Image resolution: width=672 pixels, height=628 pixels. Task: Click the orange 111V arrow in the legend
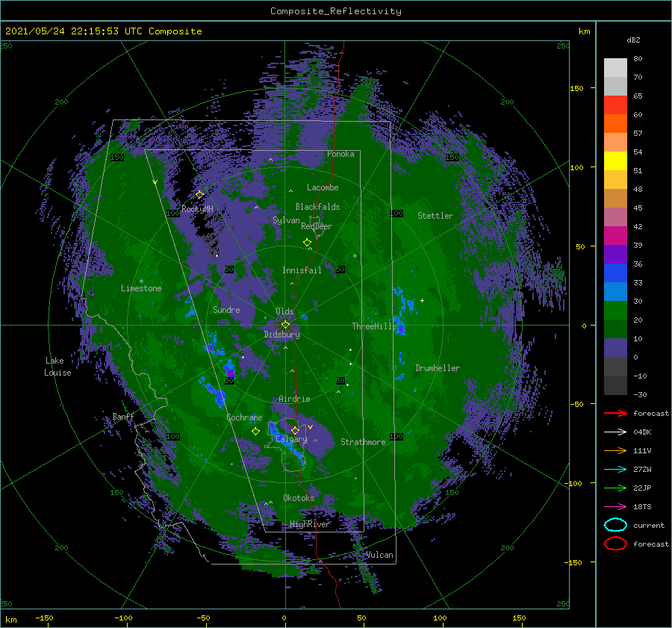(x=615, y=450)
